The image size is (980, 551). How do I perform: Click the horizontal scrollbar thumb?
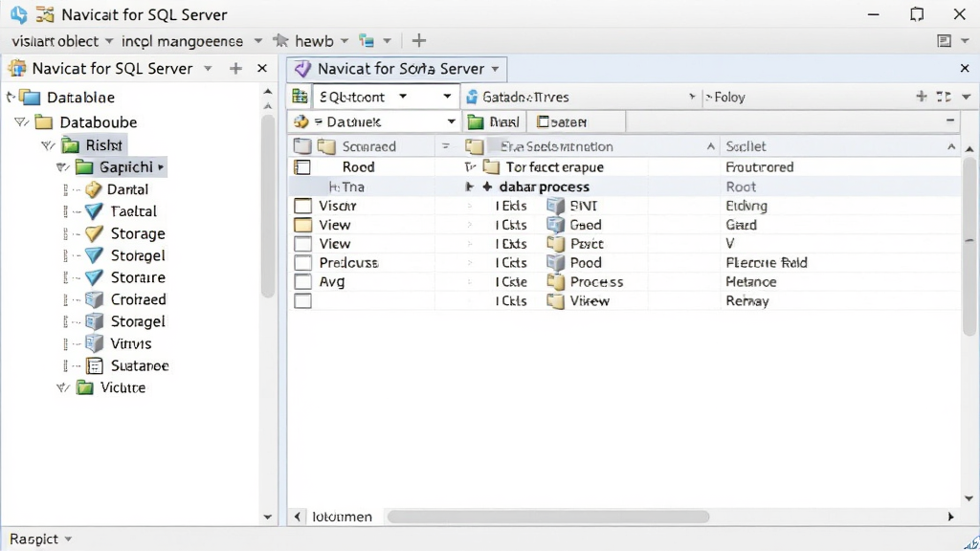point(548,517)
